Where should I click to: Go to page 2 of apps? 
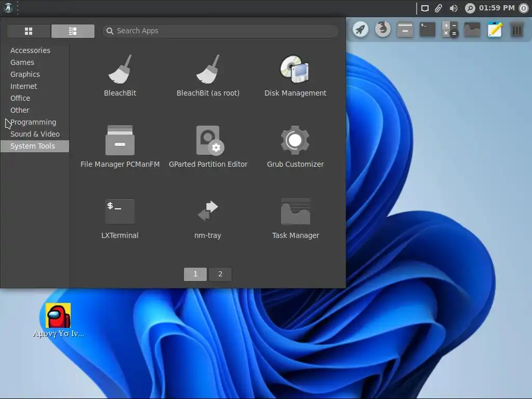coord(220,274)
